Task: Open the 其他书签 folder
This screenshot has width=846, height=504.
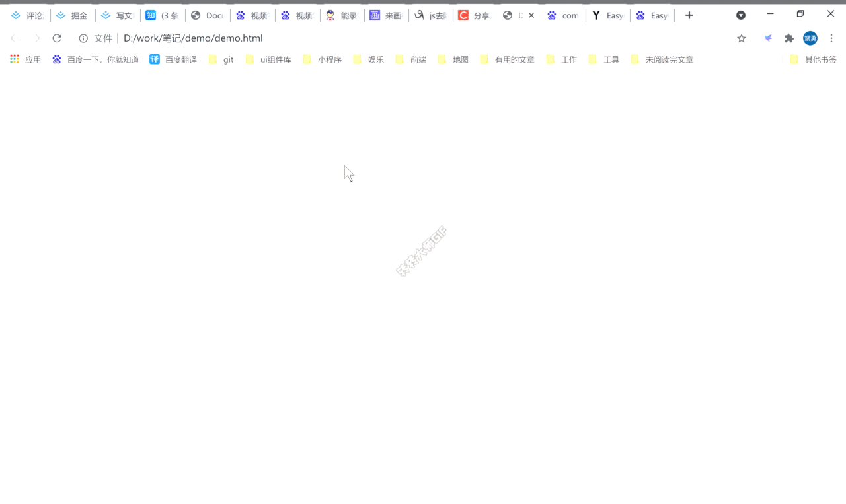Action: [x=813, y=59]
